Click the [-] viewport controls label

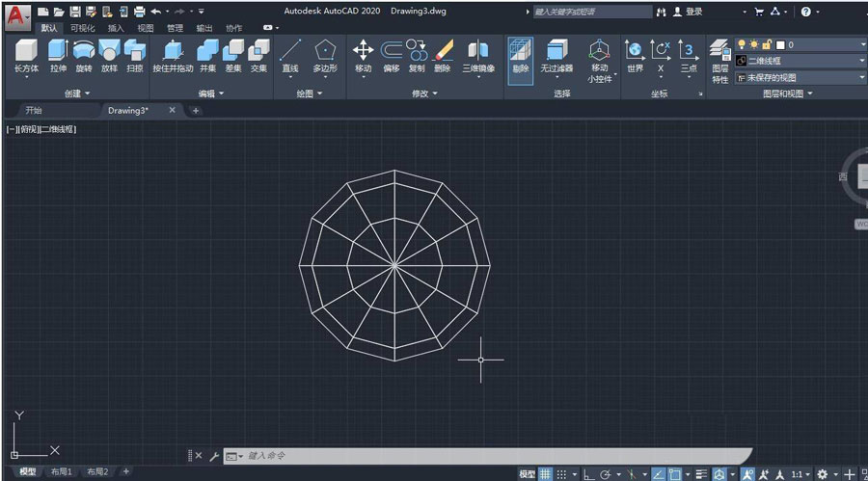coord(11,129)
